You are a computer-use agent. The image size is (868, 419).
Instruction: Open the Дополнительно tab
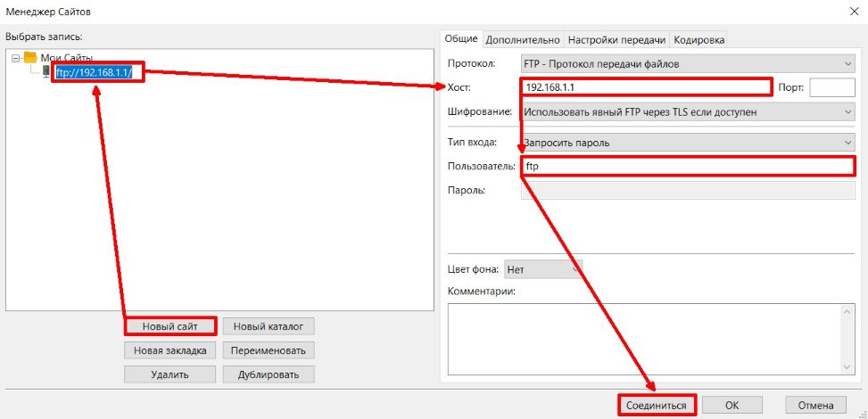(x=523, y=40)
